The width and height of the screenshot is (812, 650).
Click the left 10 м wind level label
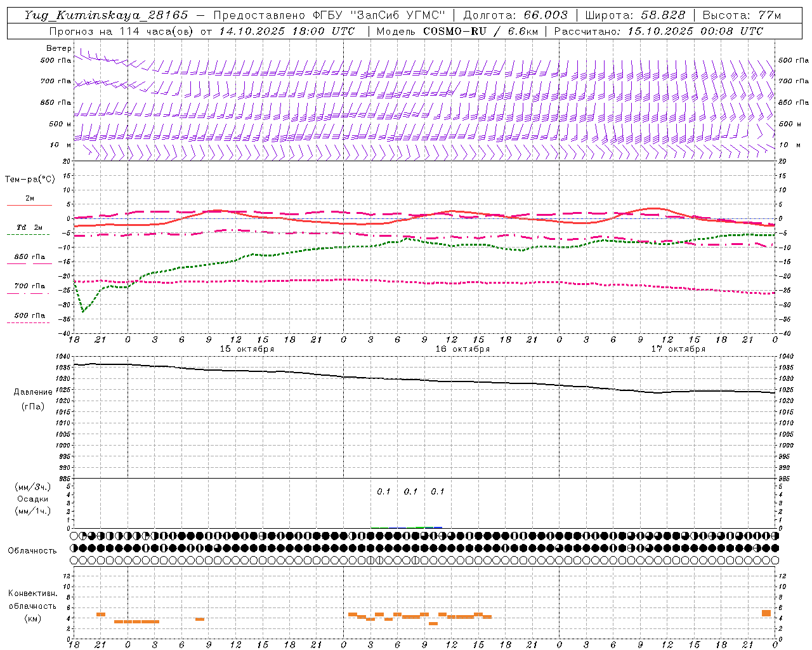point(61,145)
